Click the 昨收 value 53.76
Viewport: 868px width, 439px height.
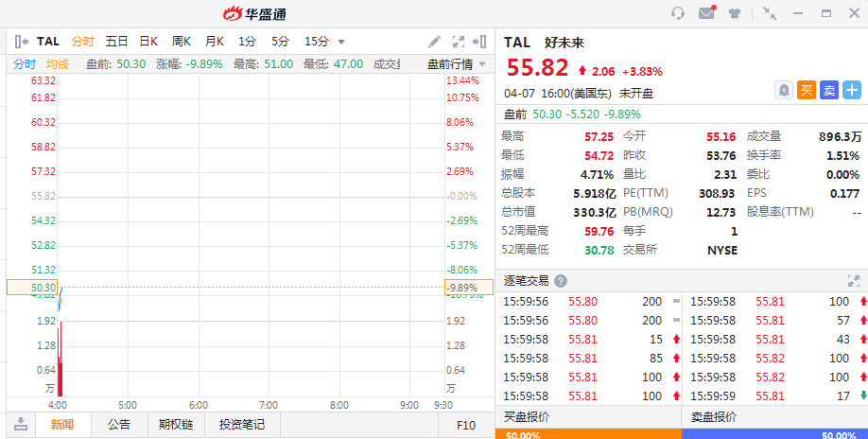point(721,156)
